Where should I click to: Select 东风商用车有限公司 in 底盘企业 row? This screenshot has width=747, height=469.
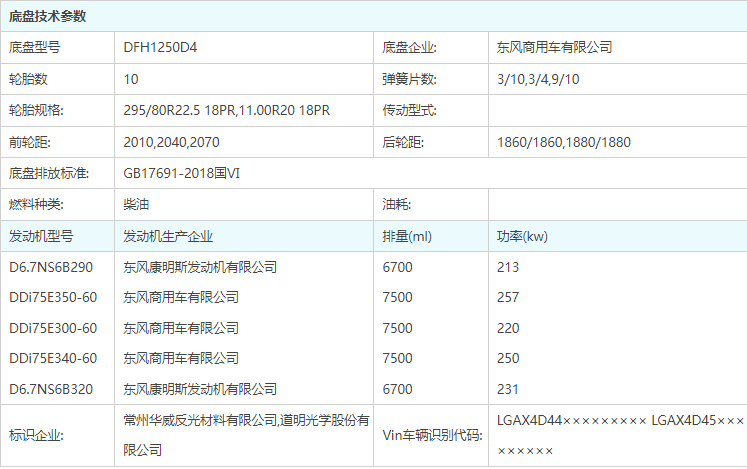click(555, 47)
